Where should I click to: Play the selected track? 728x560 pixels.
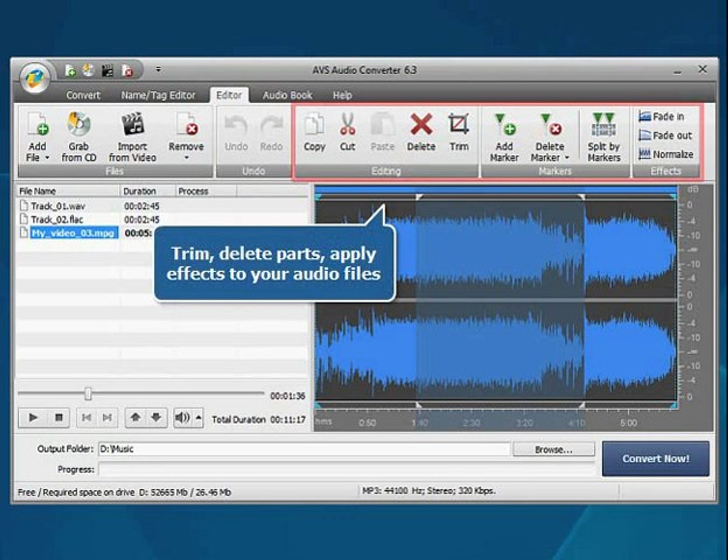tap(33, 417)
